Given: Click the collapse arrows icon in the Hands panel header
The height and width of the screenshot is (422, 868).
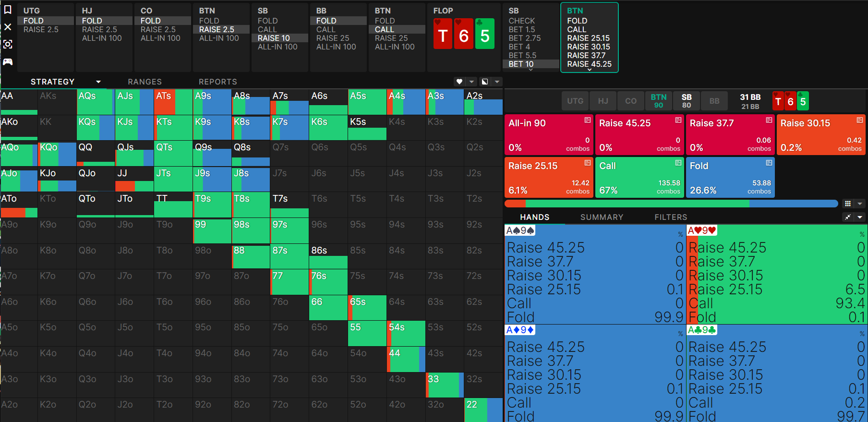Looking at the screenshot, I should tap(848, 217).
